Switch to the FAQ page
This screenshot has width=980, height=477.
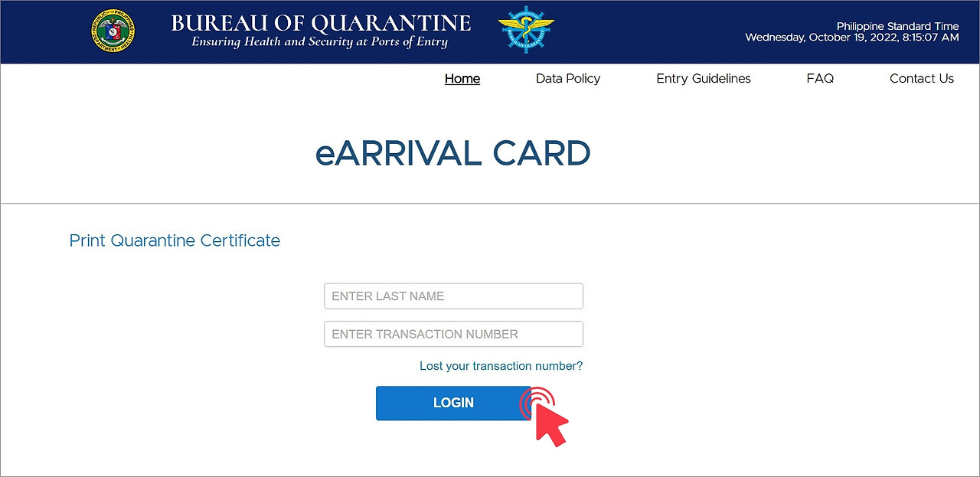[819, 78]
